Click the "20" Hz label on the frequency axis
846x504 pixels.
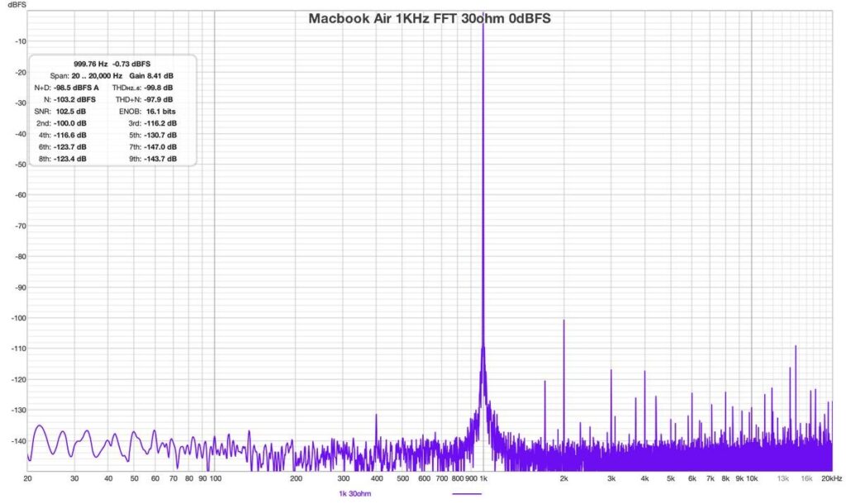tap(27, 478)
